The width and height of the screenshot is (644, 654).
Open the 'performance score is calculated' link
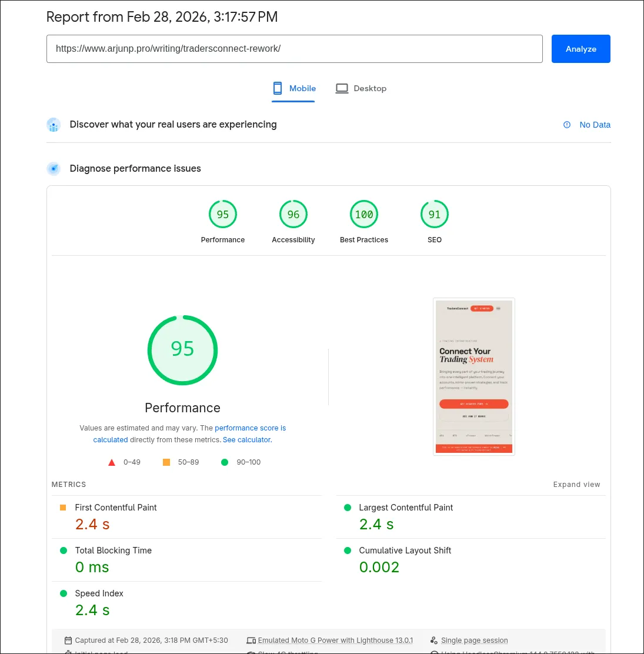pos(250,428)
